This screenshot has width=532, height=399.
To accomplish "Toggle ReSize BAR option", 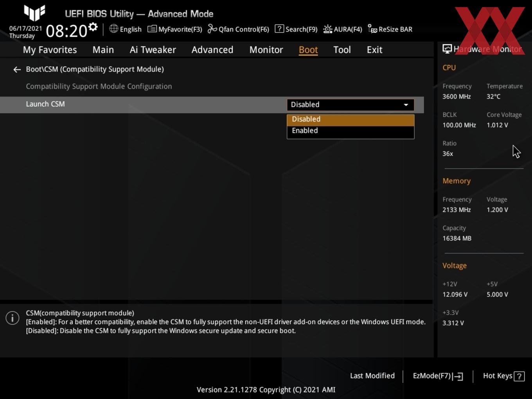I will tap(390, 29).
